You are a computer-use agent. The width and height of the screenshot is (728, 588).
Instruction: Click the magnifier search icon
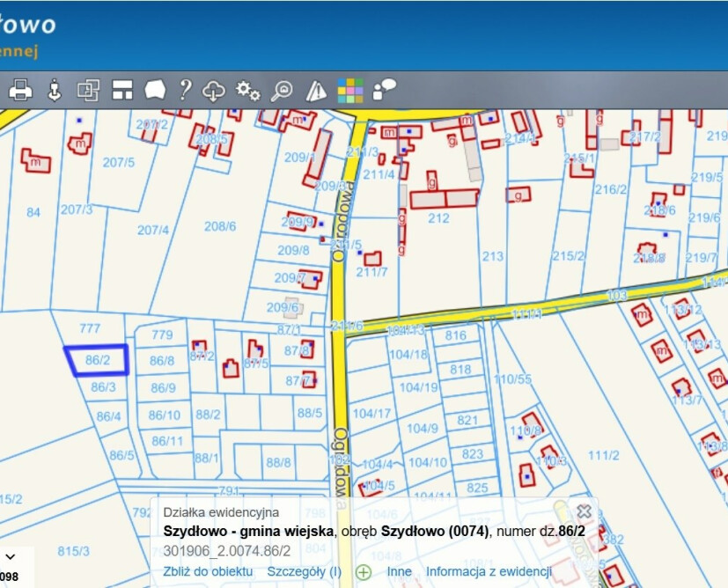point(282,91)
